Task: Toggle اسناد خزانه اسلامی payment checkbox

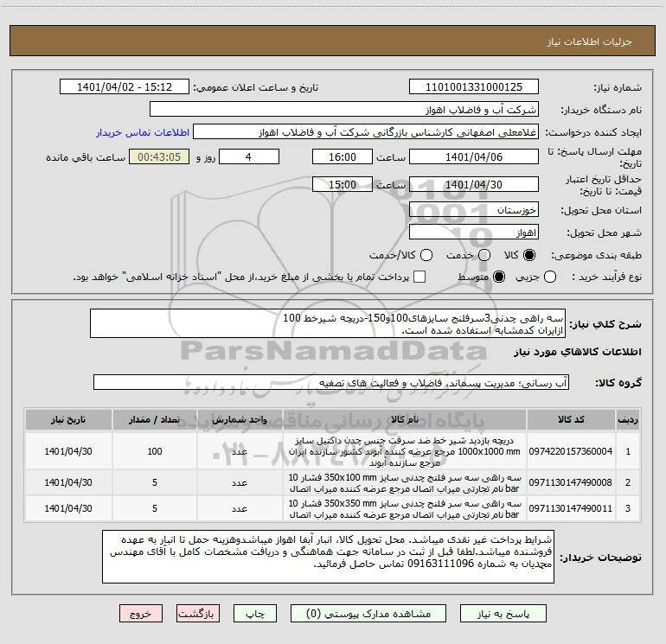Action: [419, 277]
